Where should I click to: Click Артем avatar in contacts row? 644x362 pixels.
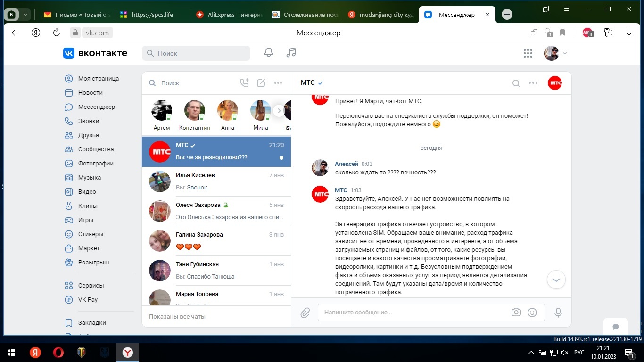(162, 110)
